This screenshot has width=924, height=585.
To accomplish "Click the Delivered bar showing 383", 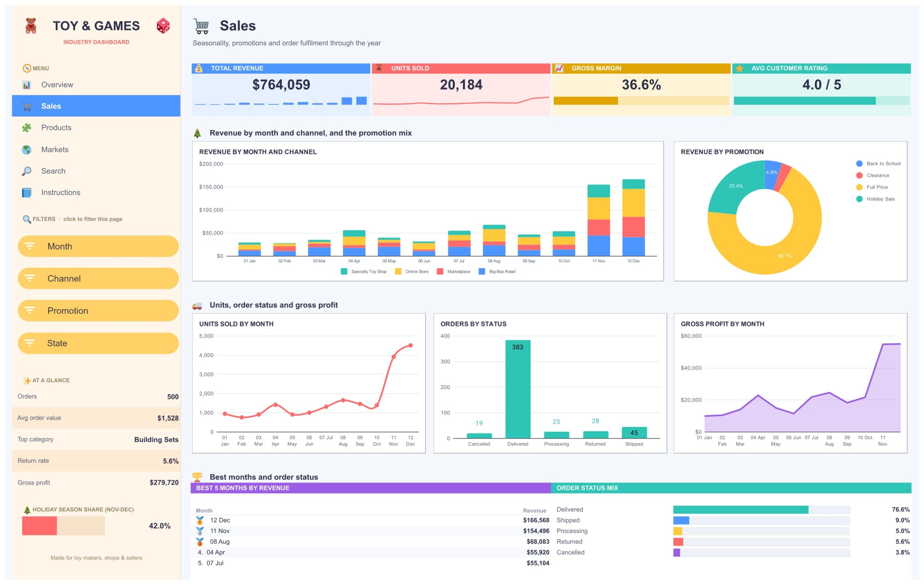I will click(x=518, y=389).
